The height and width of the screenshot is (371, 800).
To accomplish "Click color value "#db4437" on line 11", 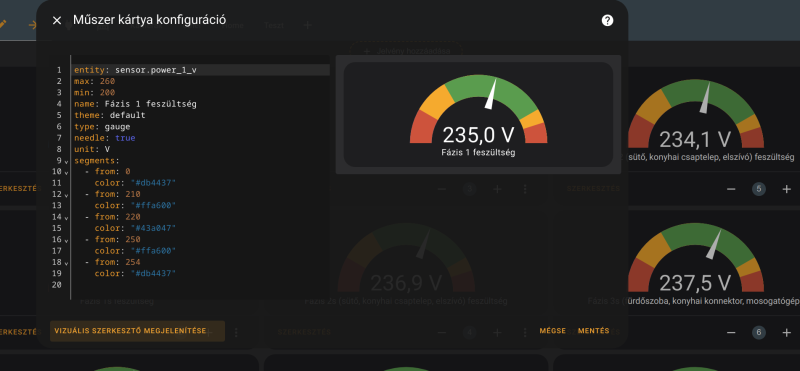I will [153, 183].
